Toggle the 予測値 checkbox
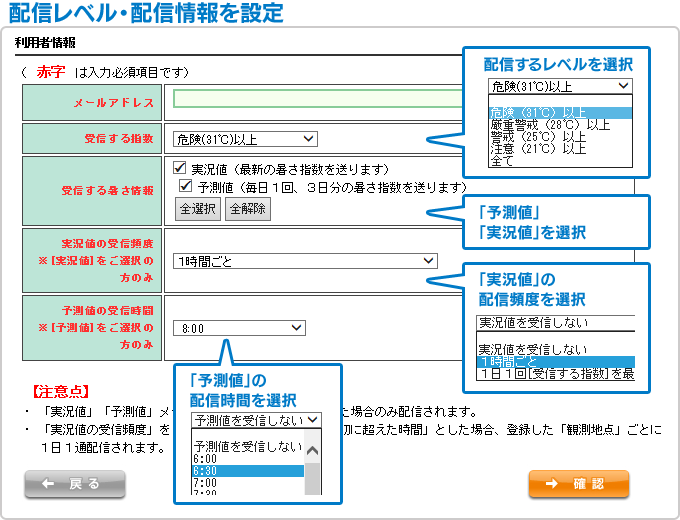This screenshot has height=520, width=680. 186,186
